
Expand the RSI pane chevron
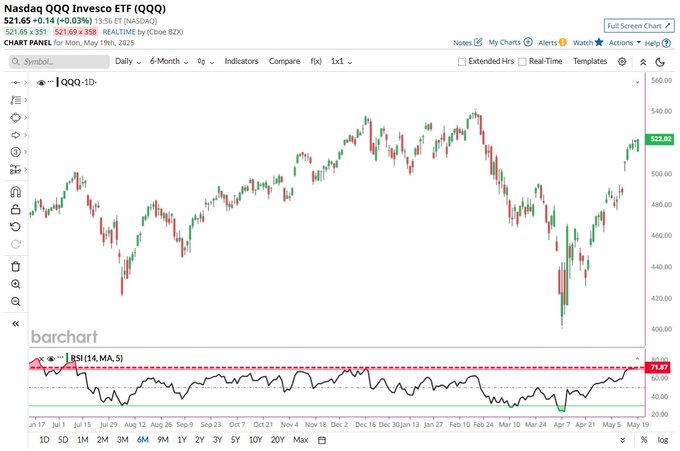tap(637, 359)
